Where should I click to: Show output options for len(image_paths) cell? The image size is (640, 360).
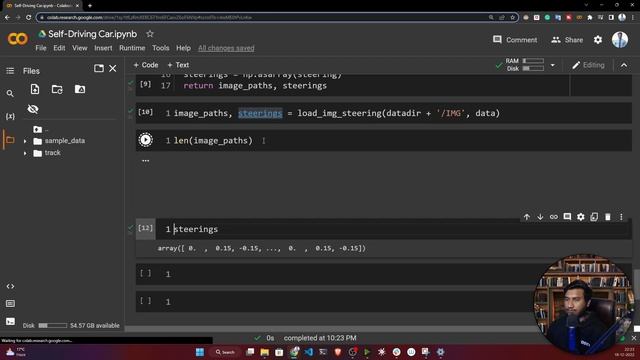point(145,161)
